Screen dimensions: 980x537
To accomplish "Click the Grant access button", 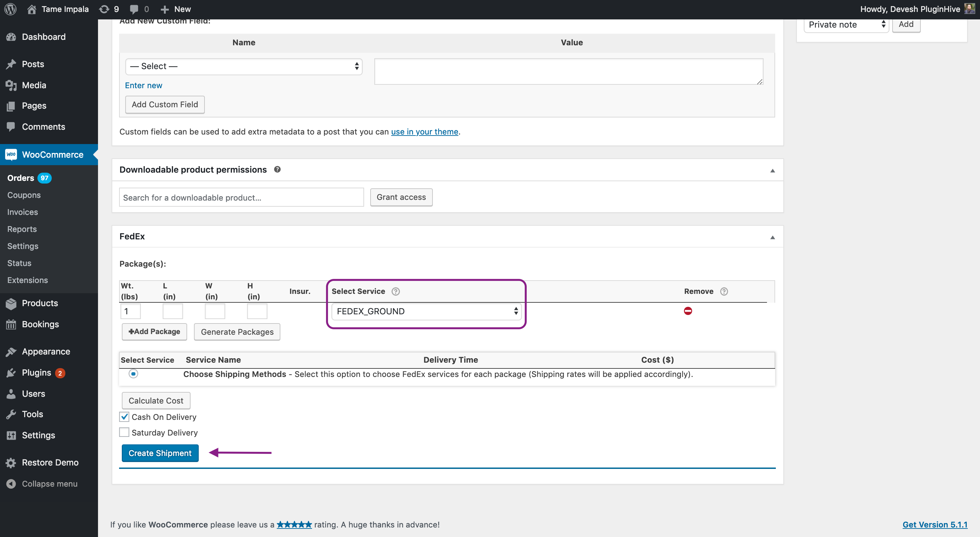I will [401, 197].
